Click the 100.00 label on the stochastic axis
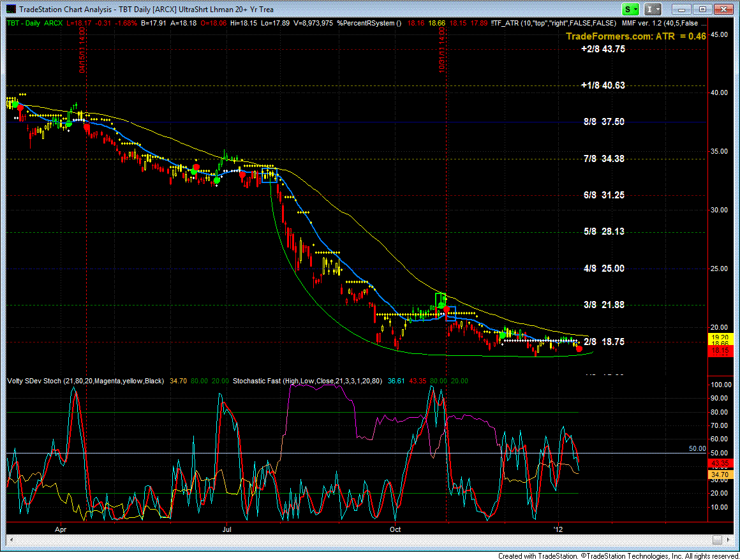 (721, 385)
